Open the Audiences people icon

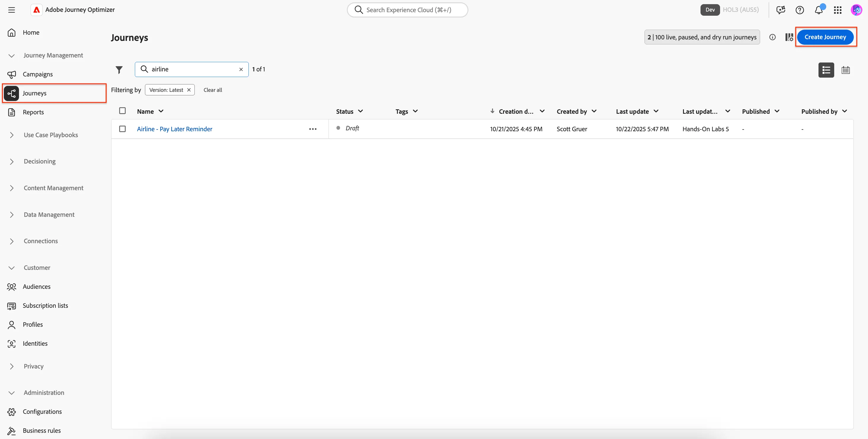pyautogui.click(x=12, y=286)
